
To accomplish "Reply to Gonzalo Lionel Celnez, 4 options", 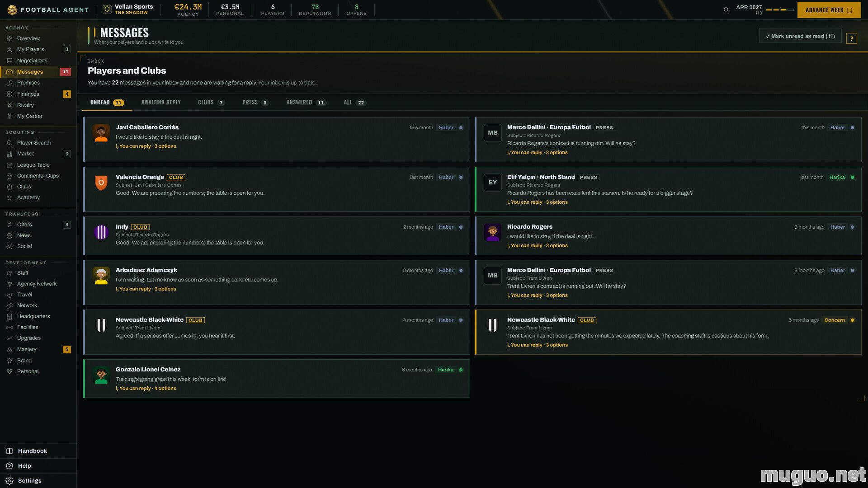I will point(146,389).
